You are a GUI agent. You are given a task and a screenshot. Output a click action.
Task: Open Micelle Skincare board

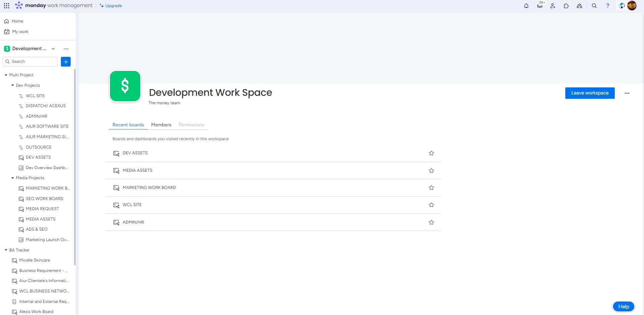34,260
